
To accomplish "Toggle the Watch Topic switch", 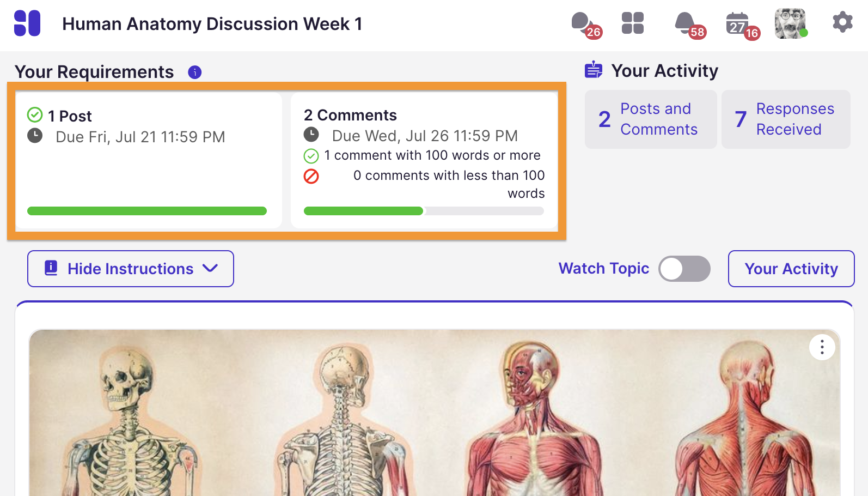I will pyautogui.click(x=684, y=269).
